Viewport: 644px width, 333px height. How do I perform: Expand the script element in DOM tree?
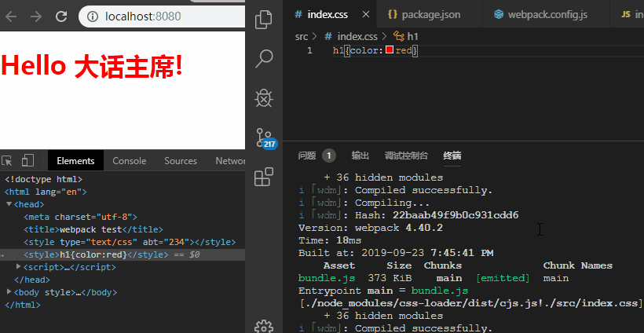coord(19,267)
